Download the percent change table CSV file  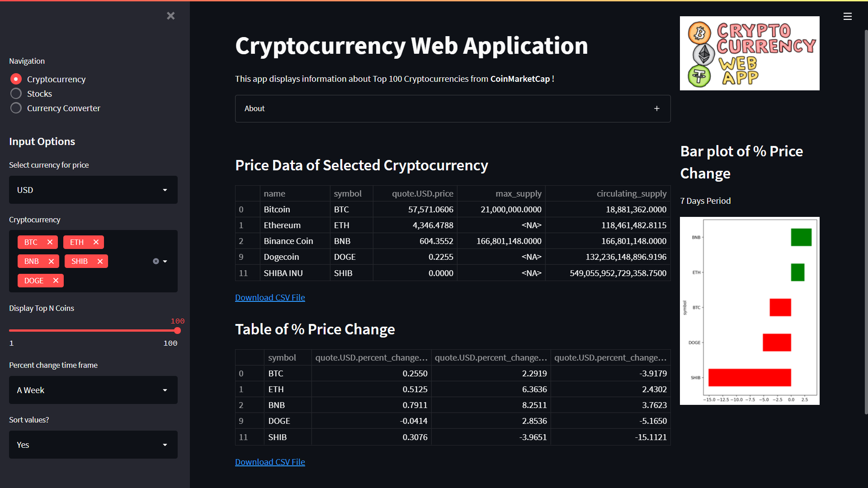pyautogui.click(x=270, y=462)
